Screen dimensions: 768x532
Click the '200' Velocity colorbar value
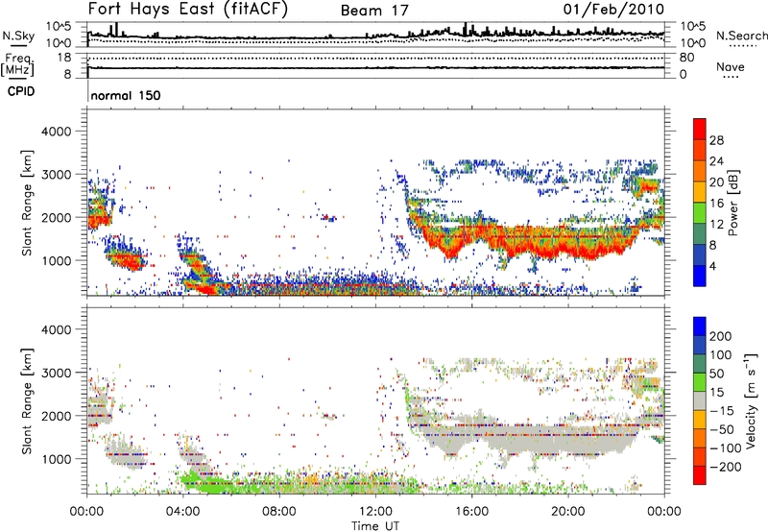721,336
